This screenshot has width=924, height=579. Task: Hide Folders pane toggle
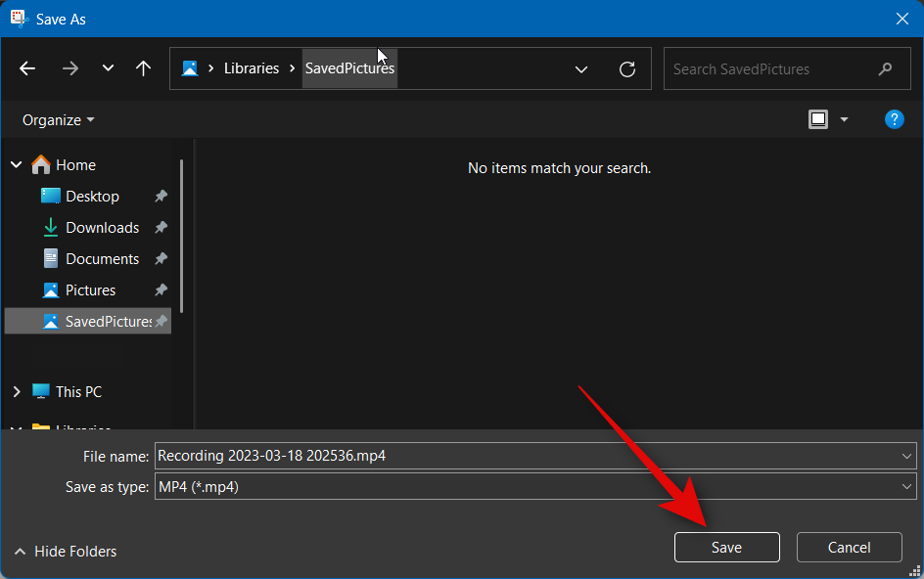66,552
